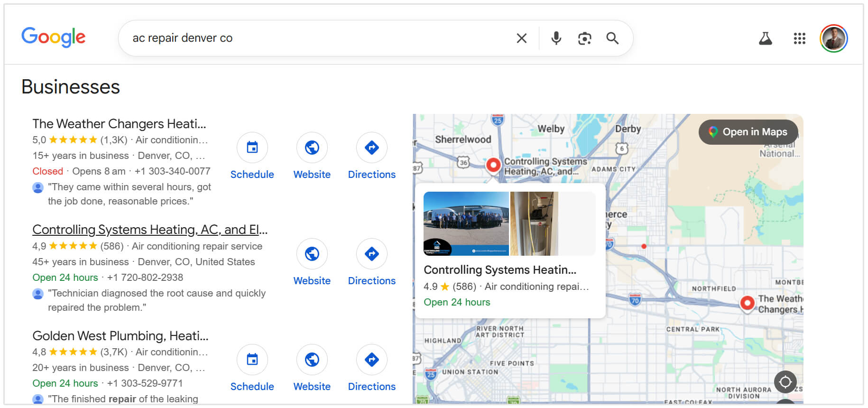This screenshot has width=868, height=408.
Task: Open the Google apps grid
Action: pyautogui.click(x=800, y=38)
